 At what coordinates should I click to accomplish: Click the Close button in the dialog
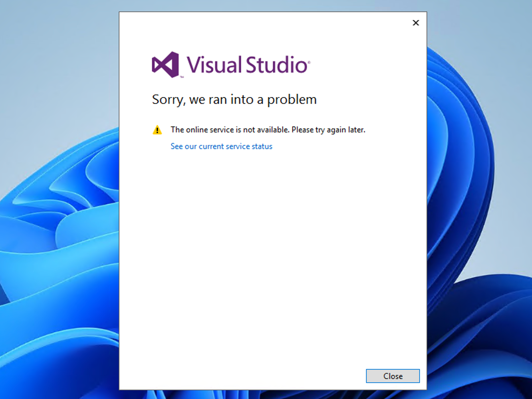tap(393, 376)
